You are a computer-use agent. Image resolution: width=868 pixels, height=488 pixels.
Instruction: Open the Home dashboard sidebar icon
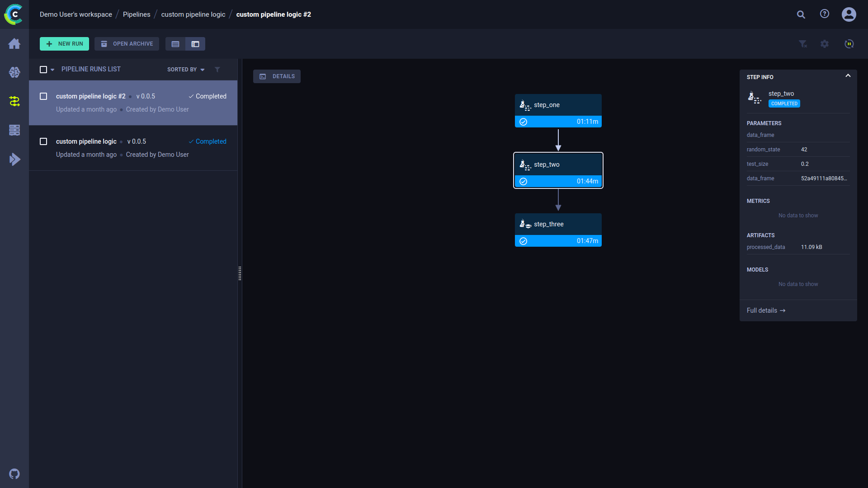[14, 44]
